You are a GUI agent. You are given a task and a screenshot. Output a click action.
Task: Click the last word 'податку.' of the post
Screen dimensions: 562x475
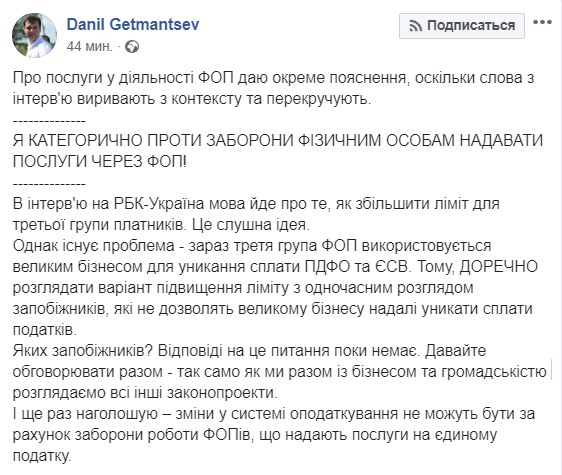[x=42, y=456]
